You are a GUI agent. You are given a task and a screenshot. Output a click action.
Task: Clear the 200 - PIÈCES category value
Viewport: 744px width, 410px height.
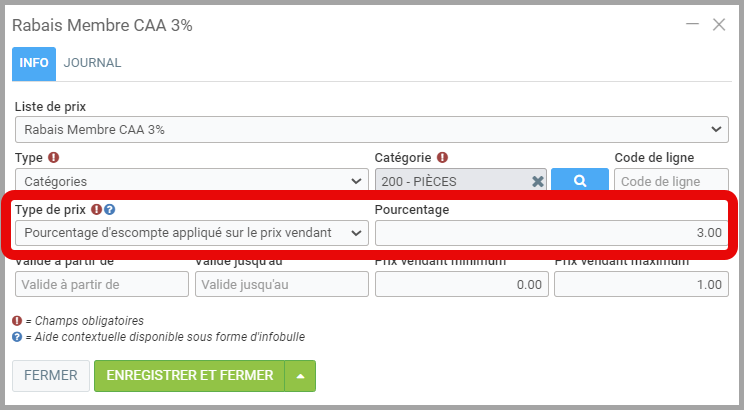[538, 181]
